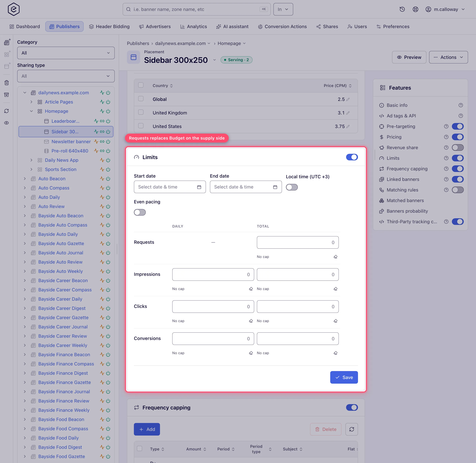The width and height of the screenshot is (476, 463).
Task: Click the power icon for Auto Beacon
Action: 108,179
